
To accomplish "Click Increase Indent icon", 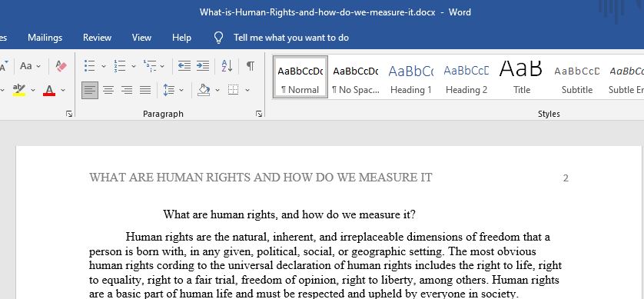I will 202,65.
